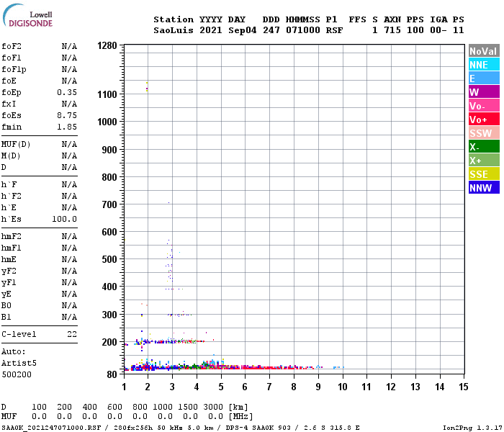Click the 2021 year value in header
The width and height of the screenshot is (504, 432).
[210, 30]
